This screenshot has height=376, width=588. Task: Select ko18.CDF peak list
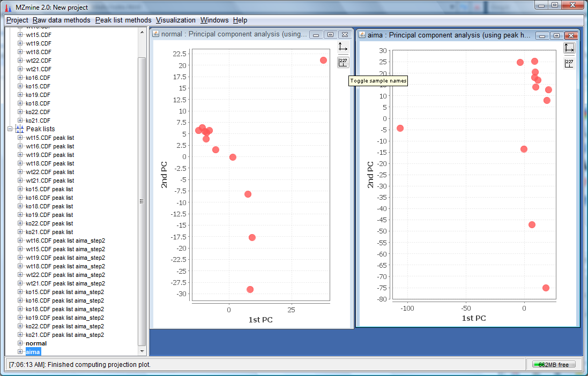point(49,206)
